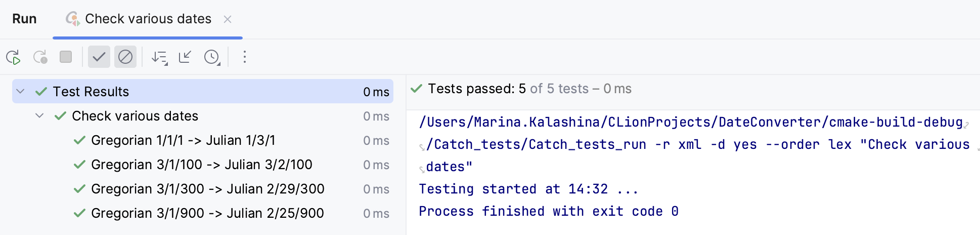The height and width of the screenshot is (235, 980).
Task: Collapse the Test Results root node
Action: pyautogui.click(x=21, y=92)
